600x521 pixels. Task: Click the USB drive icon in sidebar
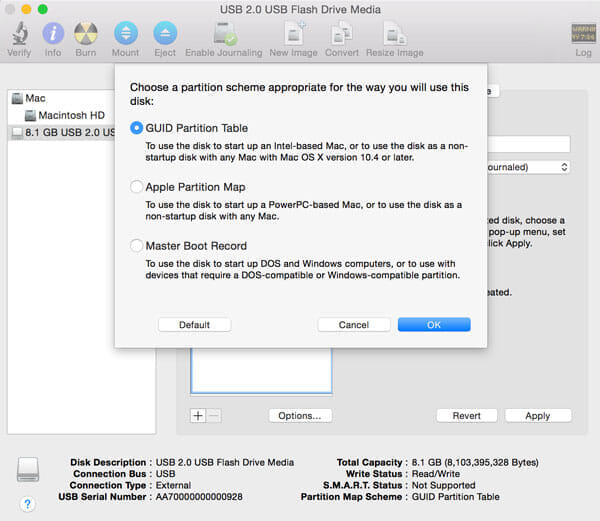(17, 132)
